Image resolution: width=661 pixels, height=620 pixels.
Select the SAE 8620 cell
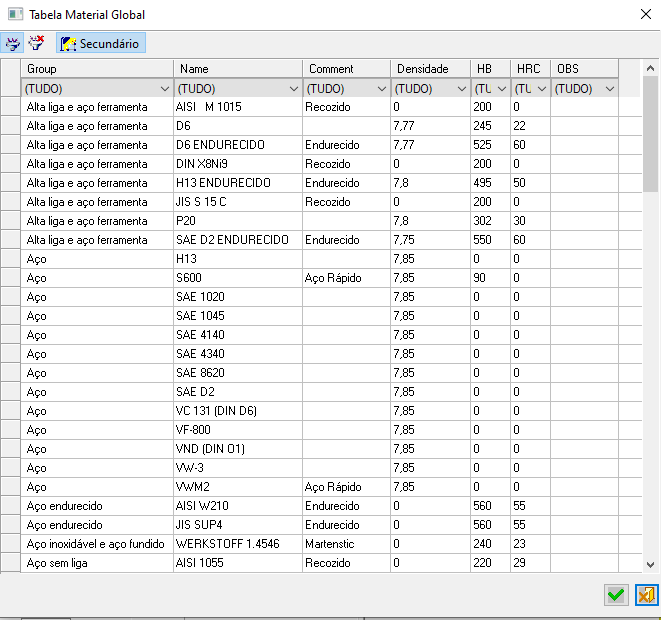pos(238,373)
